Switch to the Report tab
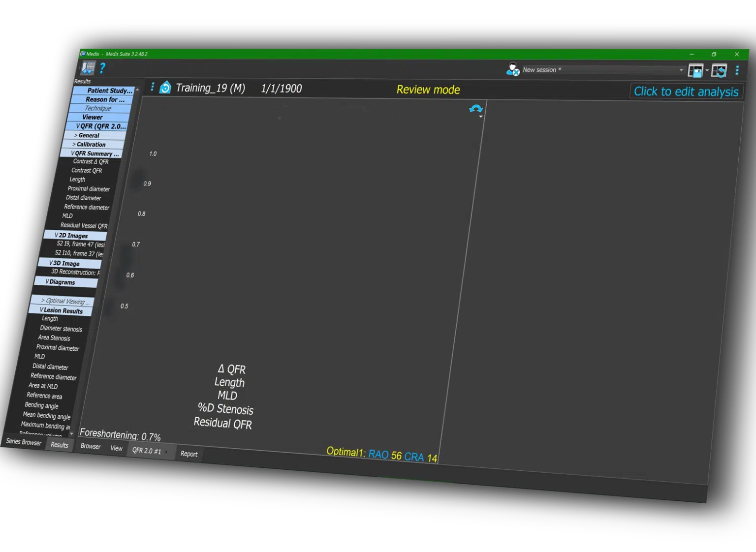 tap(189, 454)
